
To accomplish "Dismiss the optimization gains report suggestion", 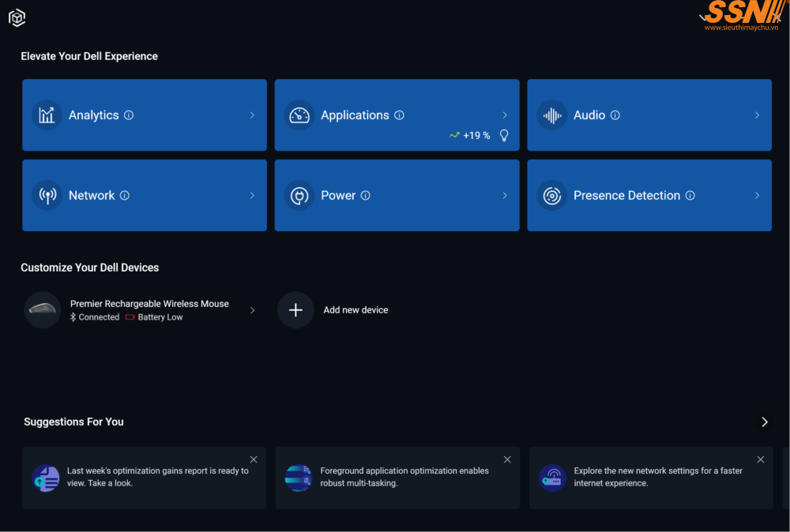I will [254, 459].
